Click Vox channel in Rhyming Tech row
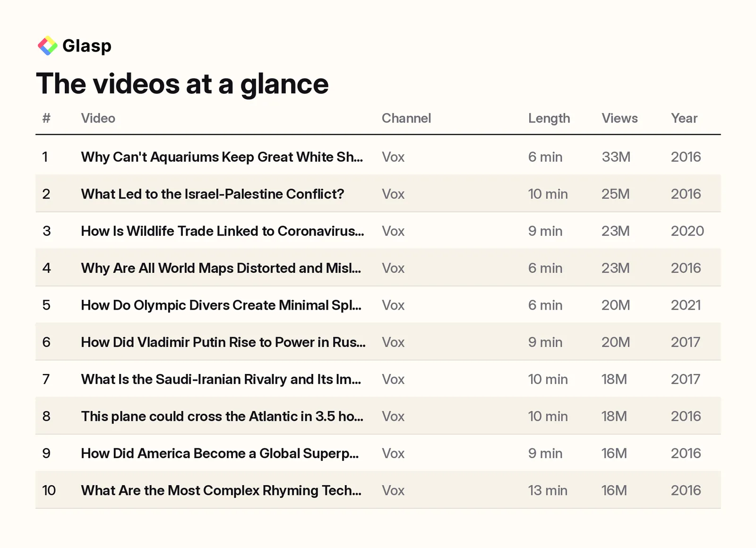The image size is (756, 548). click(393, 490)
